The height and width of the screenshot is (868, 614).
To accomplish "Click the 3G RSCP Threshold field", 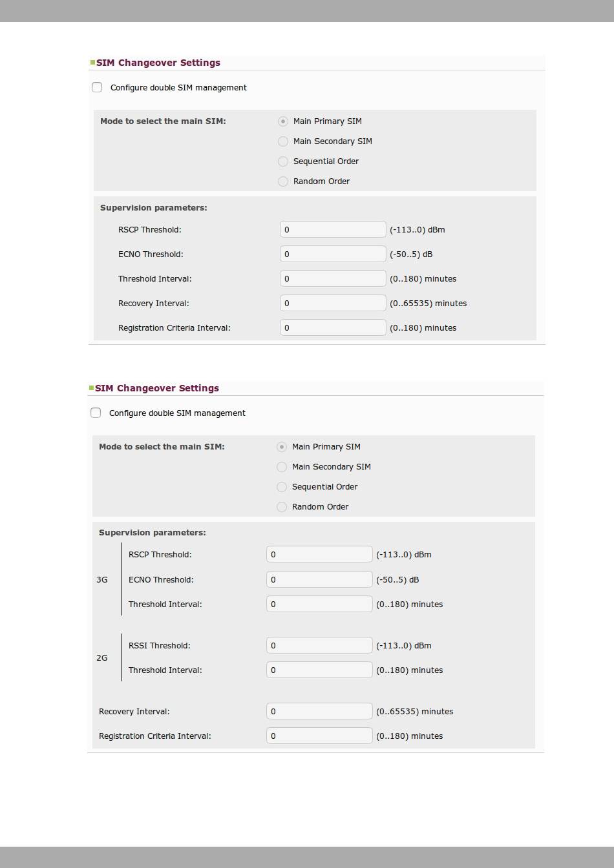I will coord(319,554).
